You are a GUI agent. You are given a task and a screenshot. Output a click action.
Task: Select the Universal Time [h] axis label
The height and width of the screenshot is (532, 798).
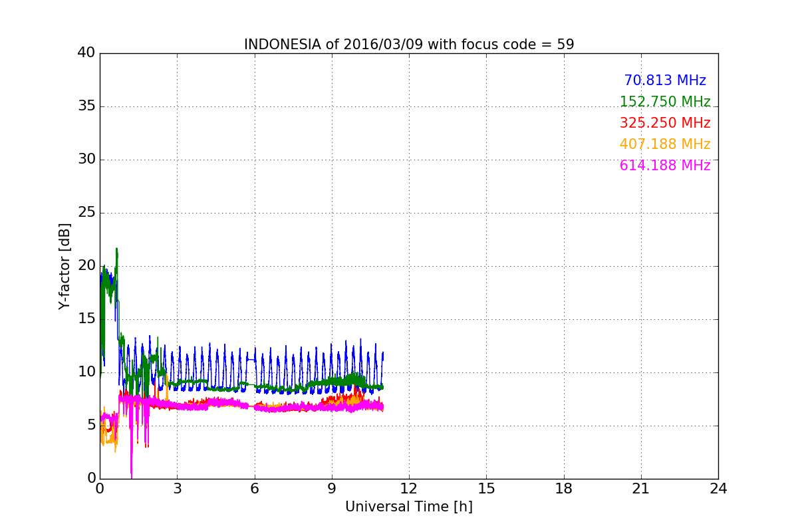pyautogui.click(x=409, y=507)
